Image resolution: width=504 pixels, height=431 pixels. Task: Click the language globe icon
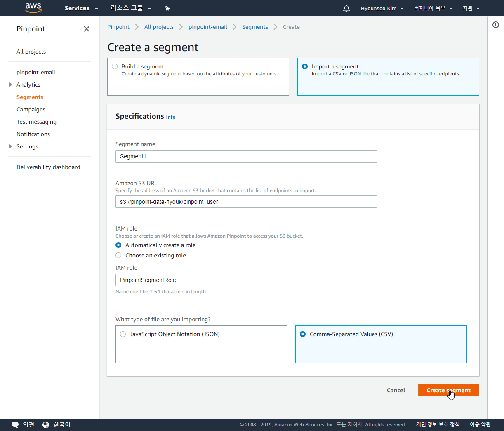[46, 425]
